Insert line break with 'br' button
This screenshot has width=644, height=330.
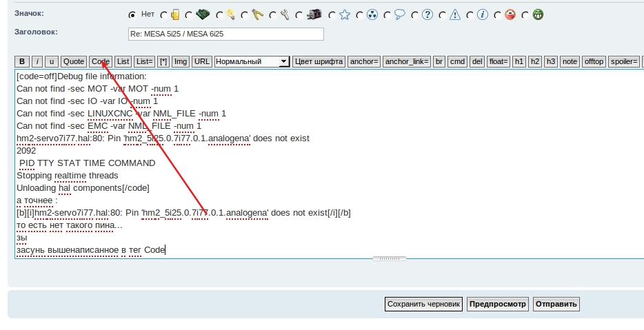[439, 61]
